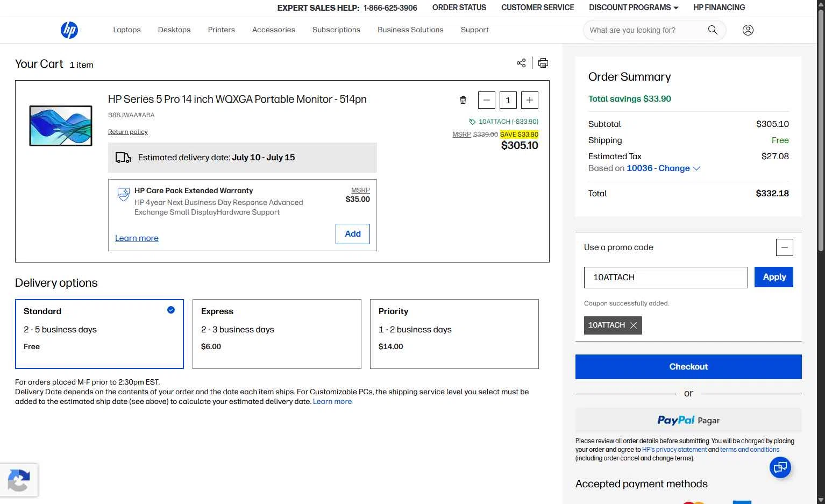Share the cart via share icon
825x504 pixels.
click(521, 63)
